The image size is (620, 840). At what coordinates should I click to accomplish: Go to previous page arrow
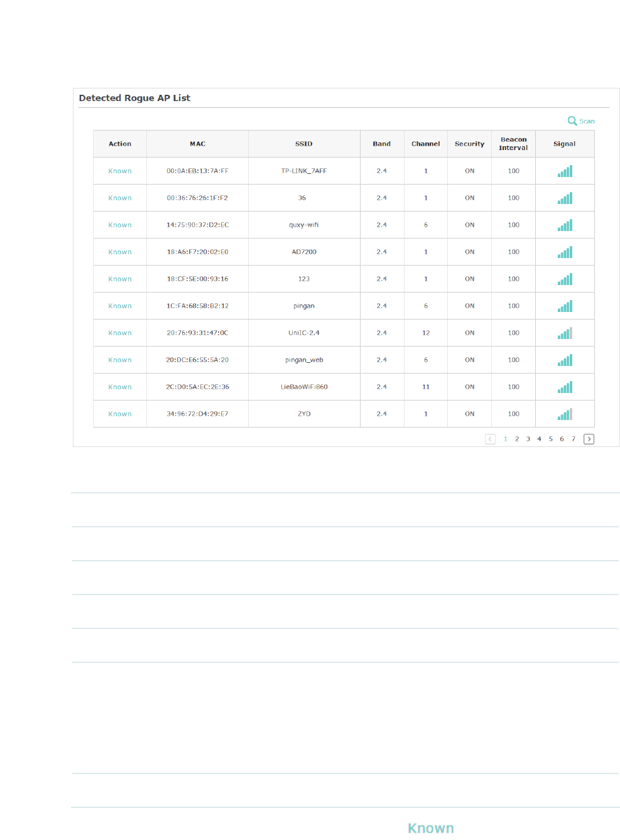coord(491,439)
